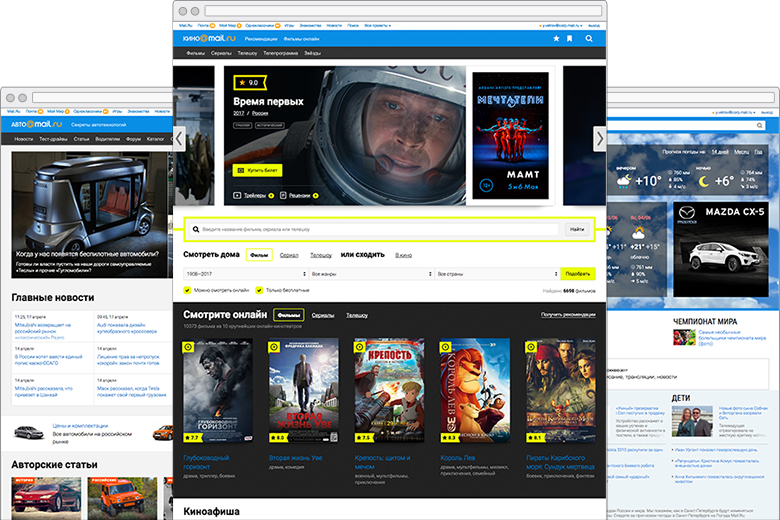
Task: Open Звёзды in dark nav bar
Action: click(x=312, y=53)
